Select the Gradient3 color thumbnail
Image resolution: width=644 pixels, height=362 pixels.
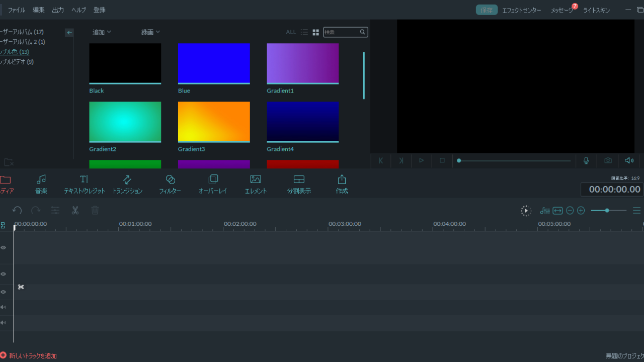(214, 122)
